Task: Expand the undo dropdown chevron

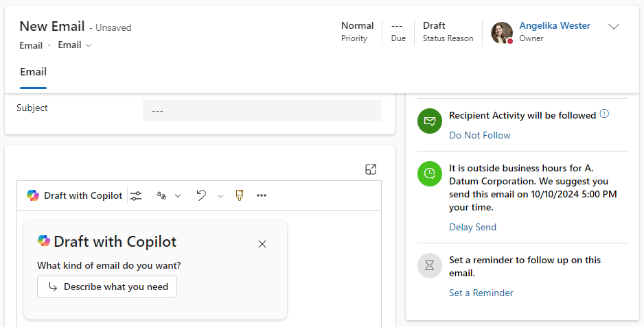Action: [220, 196]
